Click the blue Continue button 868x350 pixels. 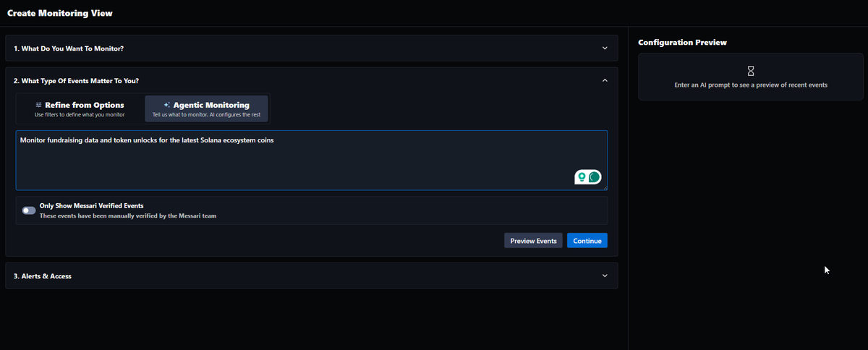pos(587,241)
